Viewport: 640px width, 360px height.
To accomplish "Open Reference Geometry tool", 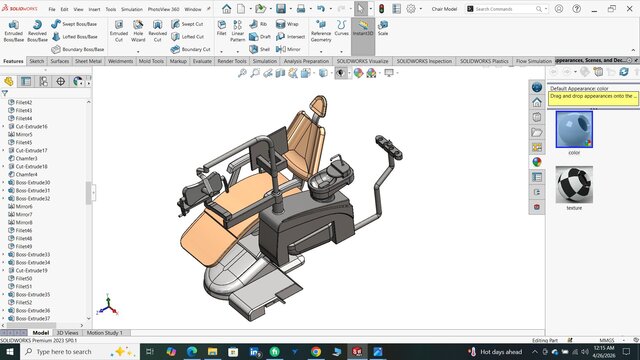I will 321,31.
